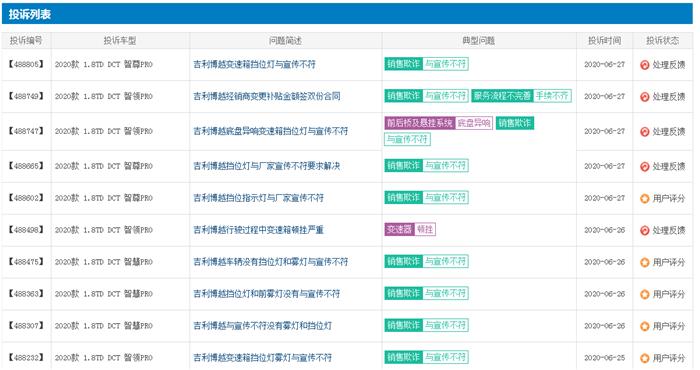Select complaint number 【488498】
The width and height of the screenshot is (700, 370).
pos(26,230)
